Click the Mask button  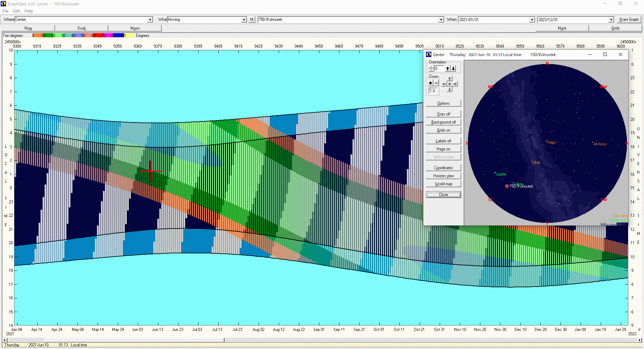(562, 28)
